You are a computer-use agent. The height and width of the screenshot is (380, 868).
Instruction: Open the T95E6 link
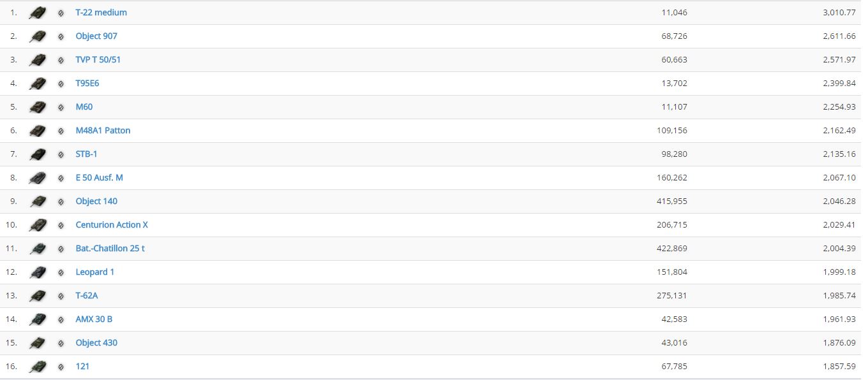tap(87, 84)
